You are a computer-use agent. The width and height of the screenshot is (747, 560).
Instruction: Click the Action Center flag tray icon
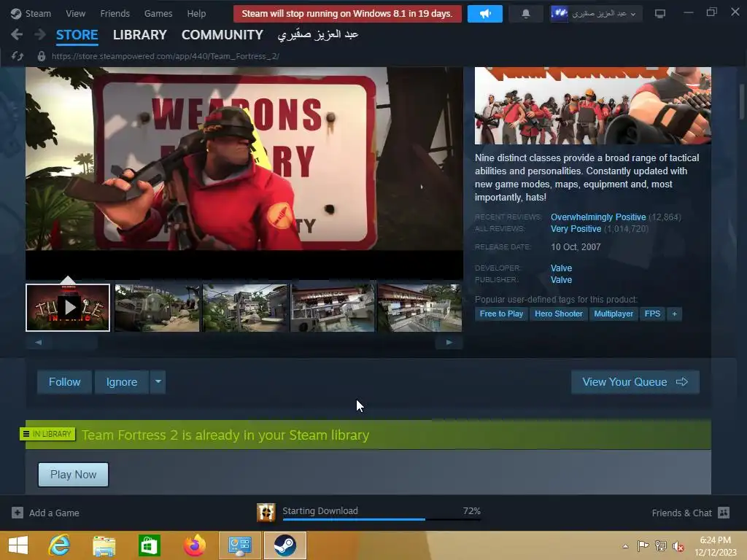(643, 546)
